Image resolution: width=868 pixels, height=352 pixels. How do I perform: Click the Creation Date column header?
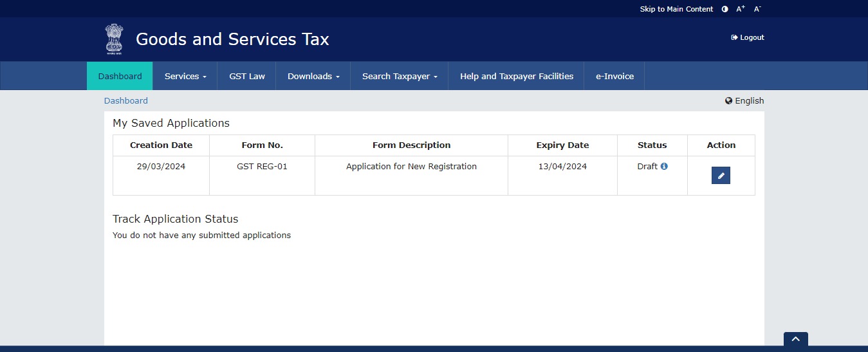tap(161, 145)
